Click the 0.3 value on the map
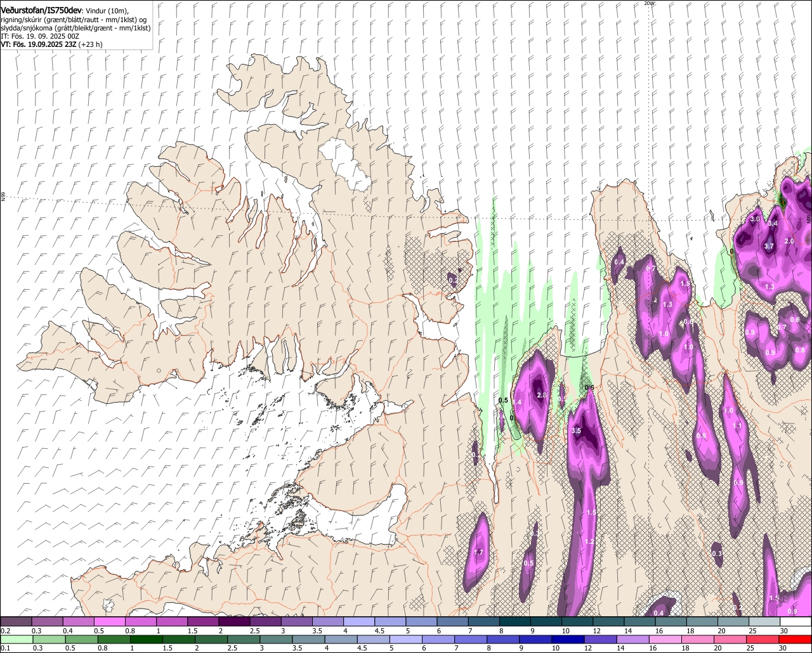The width and height of the screenshot is (812, 653). (717, 554)
